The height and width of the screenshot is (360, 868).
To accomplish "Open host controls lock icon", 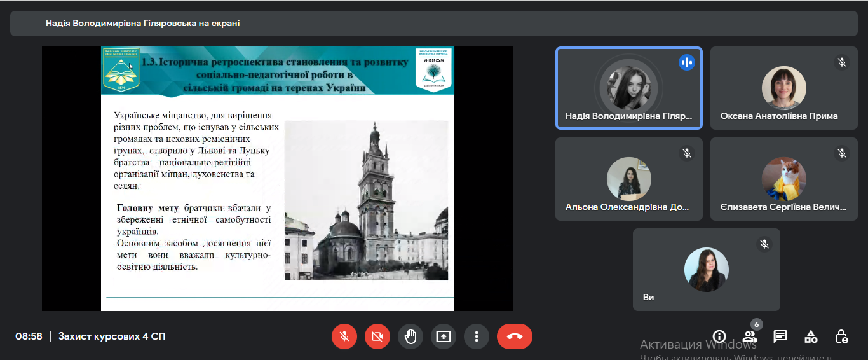I will pyautogui.click(x=841, y=336).
